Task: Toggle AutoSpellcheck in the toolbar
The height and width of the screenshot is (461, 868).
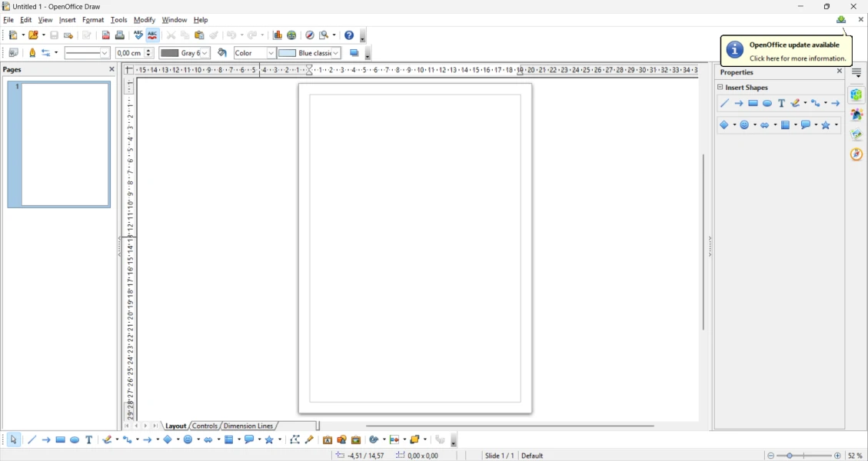Action: pos(153,35)
